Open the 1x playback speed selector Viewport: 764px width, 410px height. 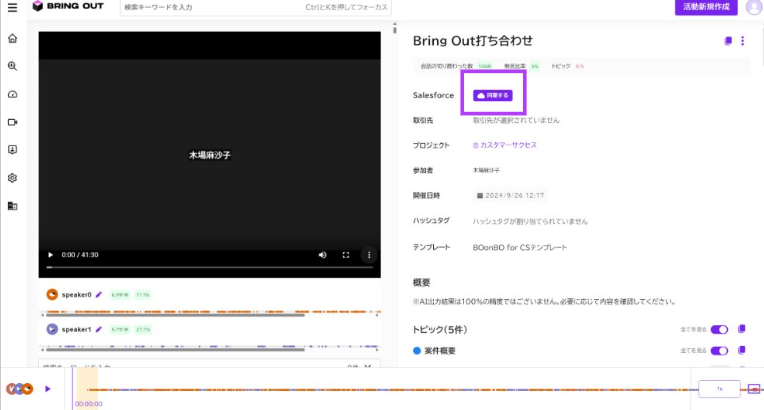[x=719, y=389]
